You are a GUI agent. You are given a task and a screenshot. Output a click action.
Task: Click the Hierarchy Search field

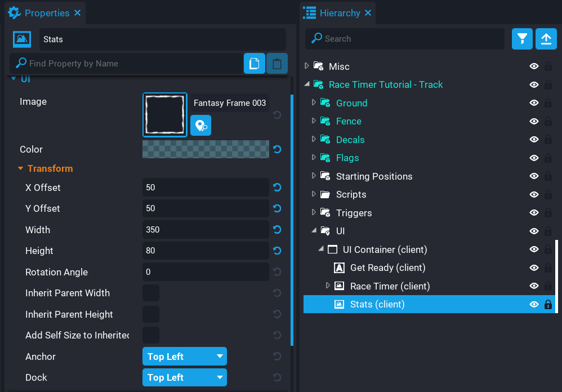405,39
